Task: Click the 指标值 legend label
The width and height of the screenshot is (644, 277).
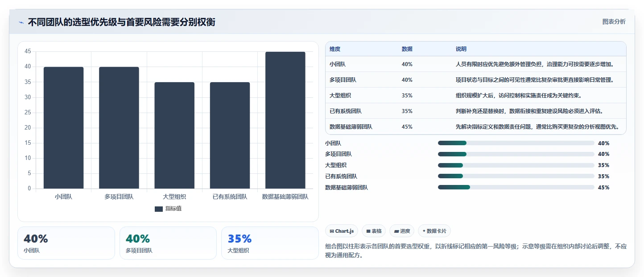Action: click(x=173, y=209)
